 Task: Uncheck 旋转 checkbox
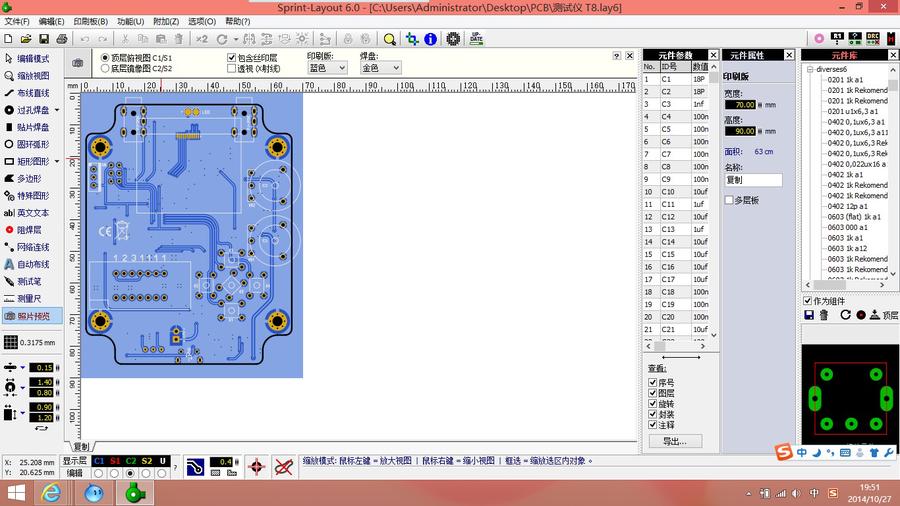tap(653, 403)
